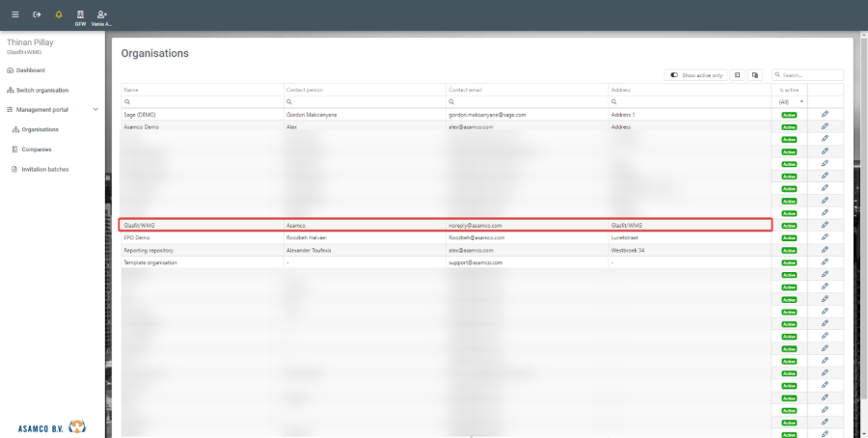Click the copy icon left of Search box
The height and width of the screenshot is (438, 868).
755,74
